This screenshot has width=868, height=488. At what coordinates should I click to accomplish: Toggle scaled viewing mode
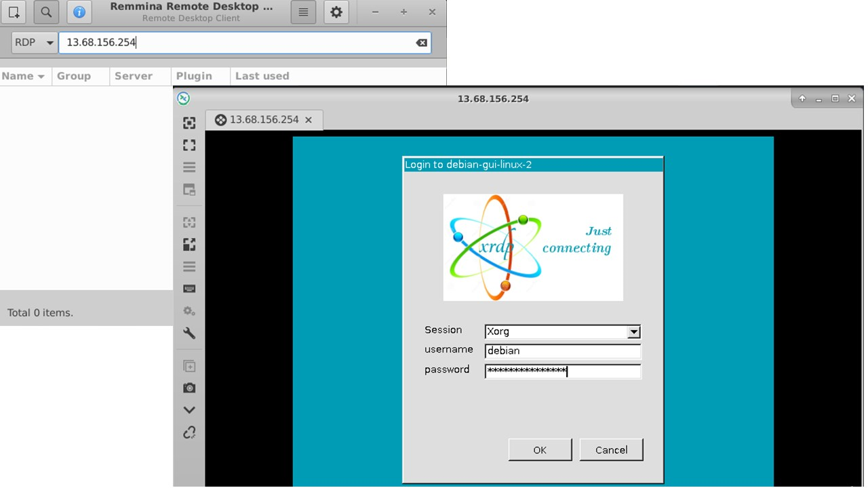(189, 244)
